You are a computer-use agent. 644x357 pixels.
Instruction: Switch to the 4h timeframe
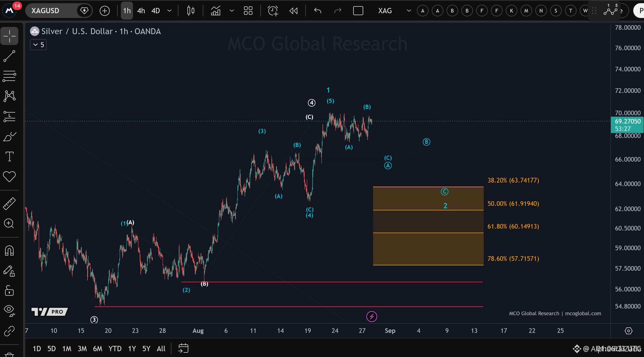click(141, 11)
